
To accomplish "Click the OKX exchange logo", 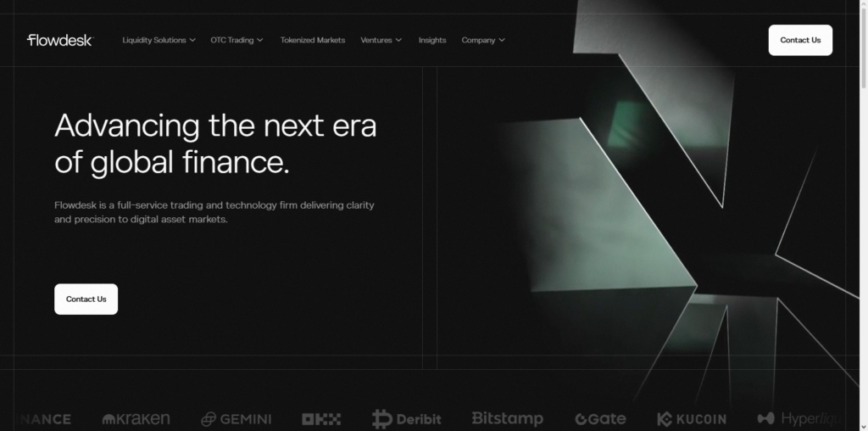I will 321,419.
